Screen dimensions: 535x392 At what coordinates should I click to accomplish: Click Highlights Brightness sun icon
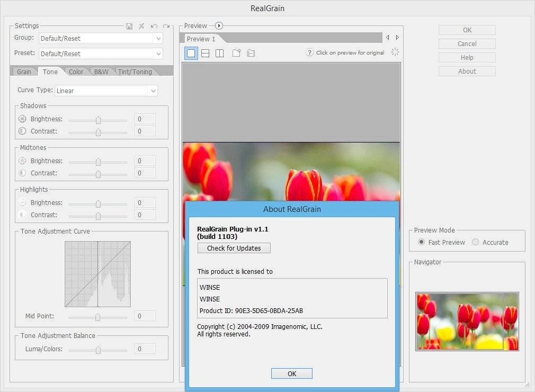pos(22,203)
